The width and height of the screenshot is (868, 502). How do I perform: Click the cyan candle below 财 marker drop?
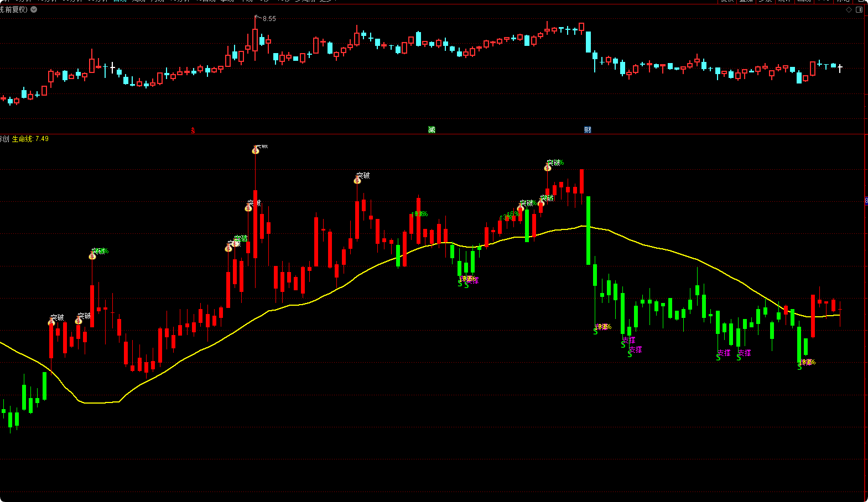click(589, 42)
